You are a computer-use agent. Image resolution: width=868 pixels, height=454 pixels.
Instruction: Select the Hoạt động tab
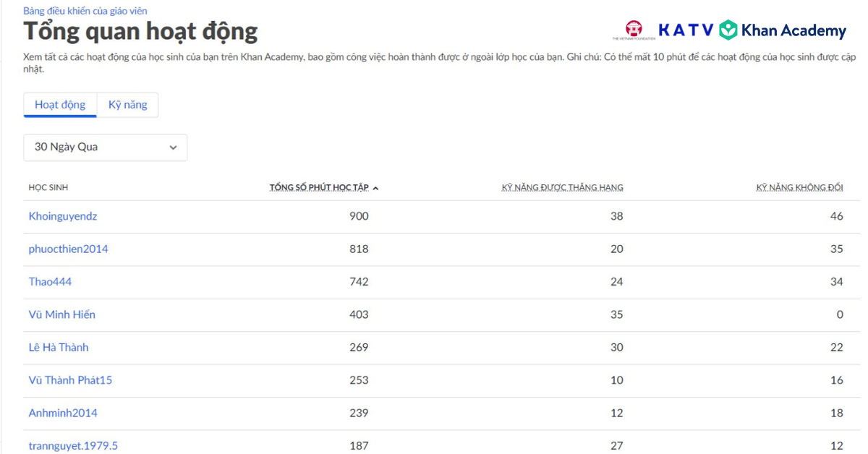pos(60,105)
